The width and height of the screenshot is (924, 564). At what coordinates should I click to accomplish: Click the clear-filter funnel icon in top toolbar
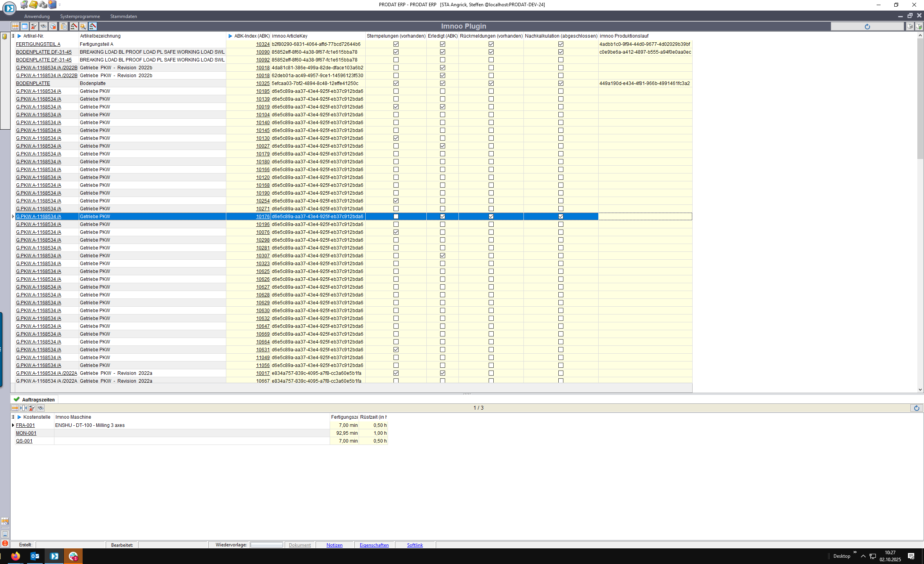[x=34, y=26]
